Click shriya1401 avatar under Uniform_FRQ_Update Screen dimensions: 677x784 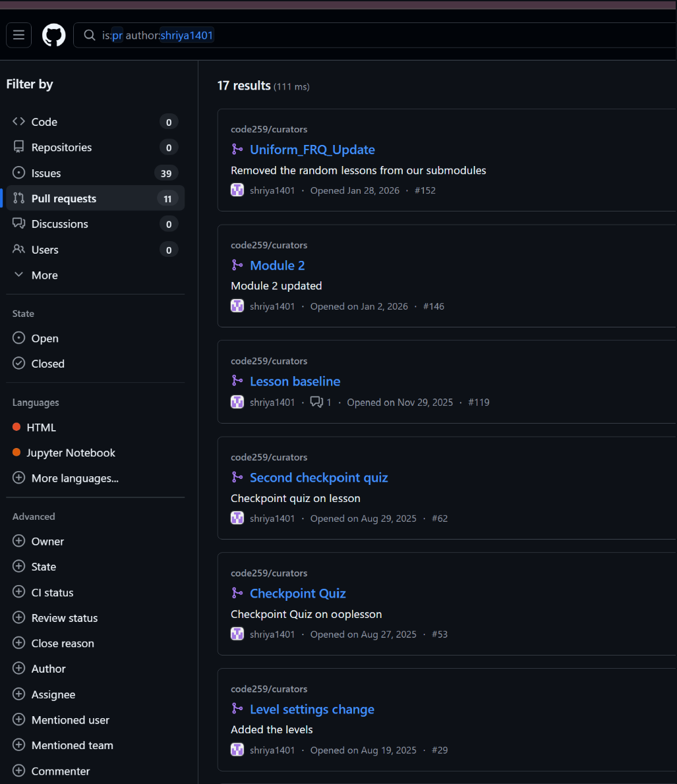(237, 190)
